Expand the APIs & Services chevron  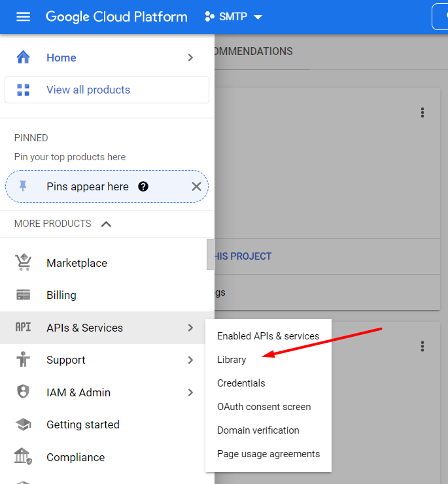tap(190, 328)
